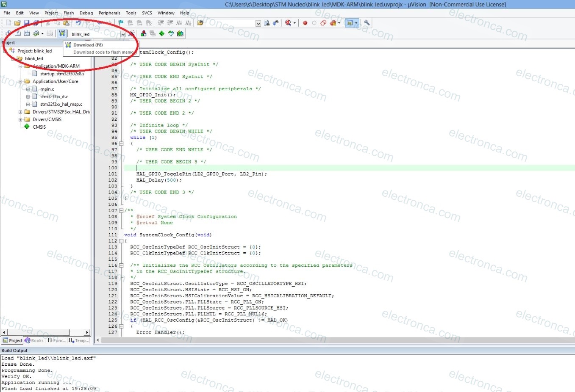Open Configuration wrench icon
575x392 pixels.
[367, 23]
